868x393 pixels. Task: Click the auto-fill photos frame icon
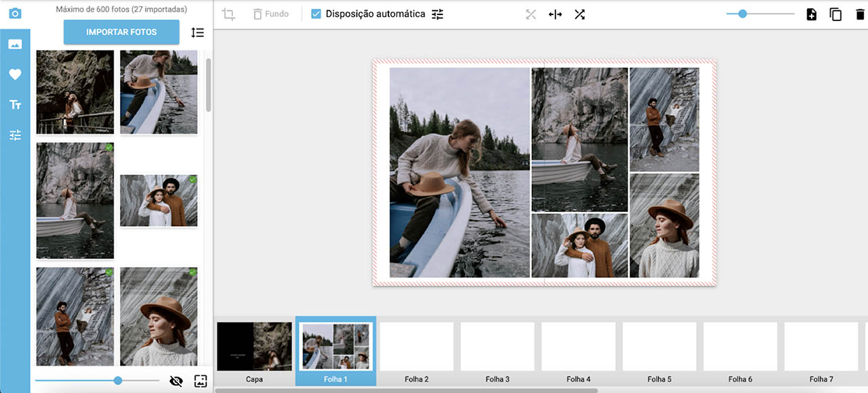[x=200, y=381]
